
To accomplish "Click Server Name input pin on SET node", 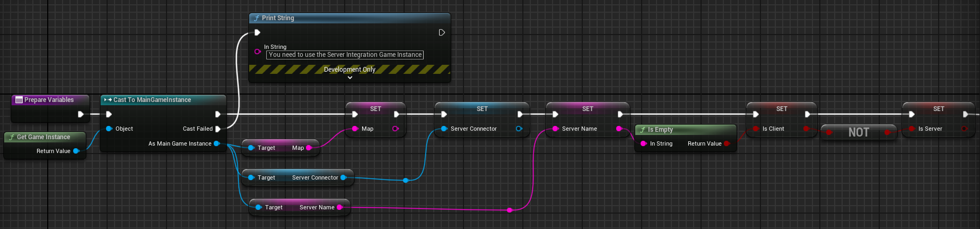I will tap(555, 129).
